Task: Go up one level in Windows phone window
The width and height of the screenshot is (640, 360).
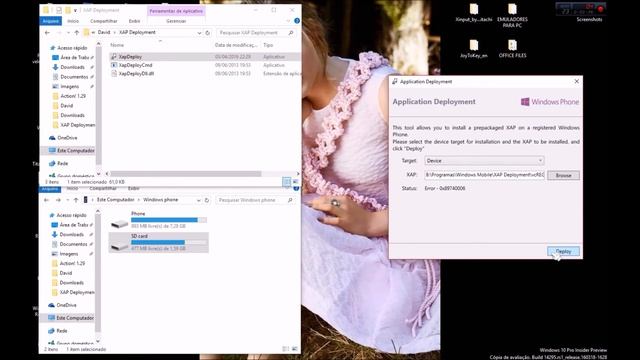Action: [x=76, y=200]
